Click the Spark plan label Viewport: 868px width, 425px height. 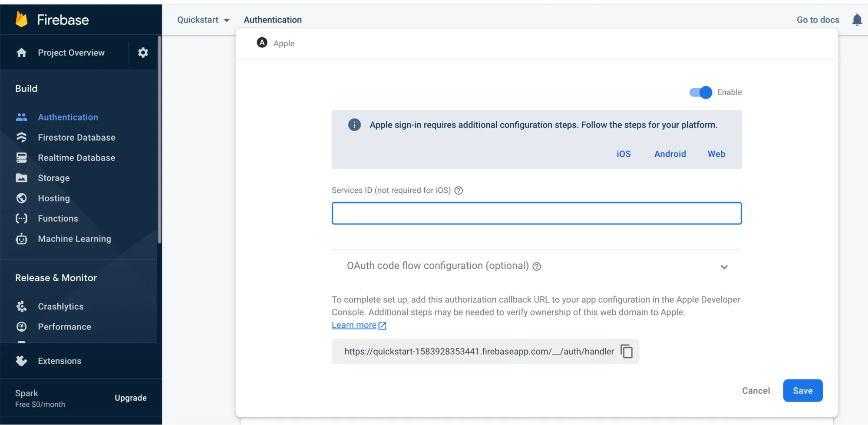click(x=26, y=393)
